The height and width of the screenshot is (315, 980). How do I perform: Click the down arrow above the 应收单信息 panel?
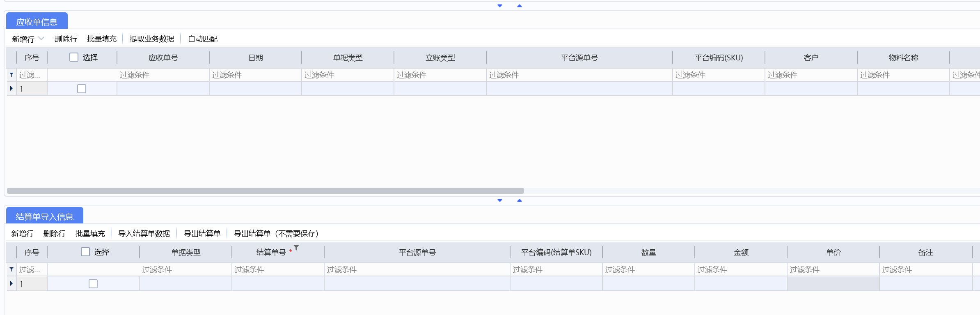(x=500, y=6)
